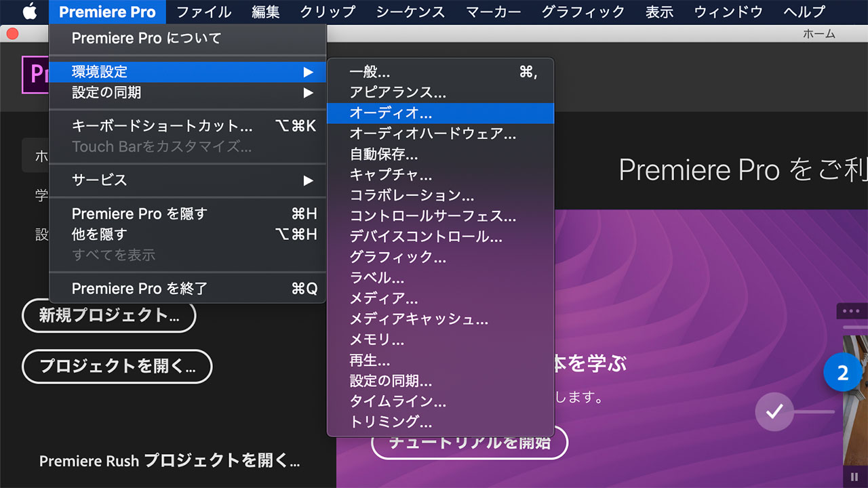Open オーディオ… preferences
868x488 pixels.
coord(440,113)
